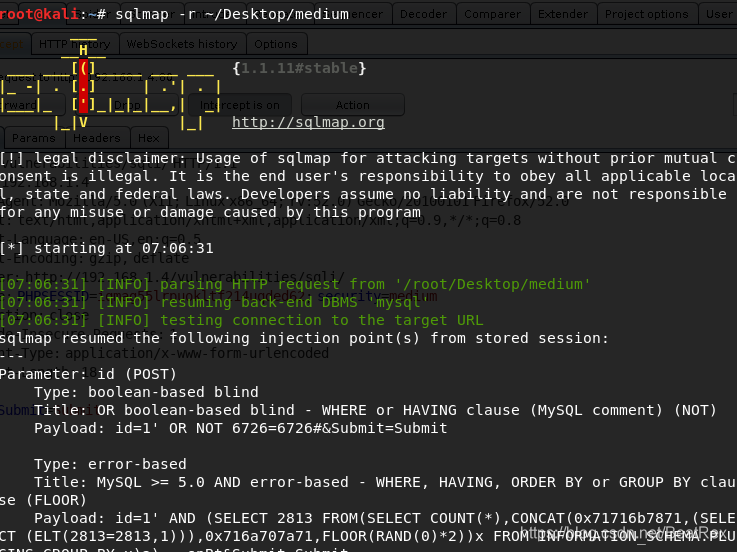Click the 'sqlmap resumed the following injection point(s)' line
This screenshot has height=552, width=737.
tap(304, 338)
